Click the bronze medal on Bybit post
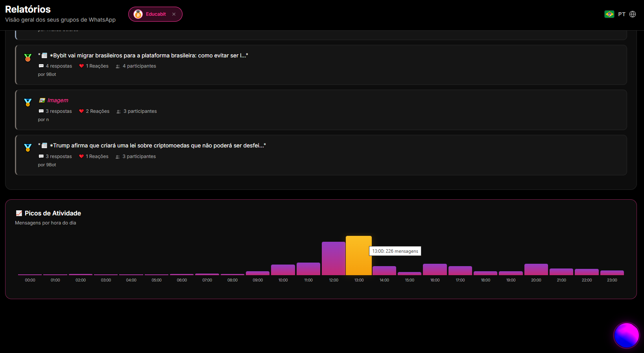The image size is (644, 353). pos(28,58)
